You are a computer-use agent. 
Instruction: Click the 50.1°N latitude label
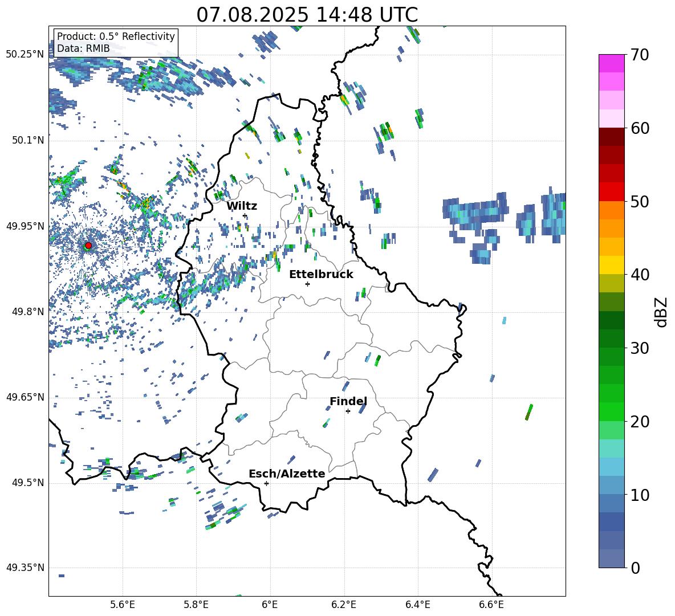tap(28, 140)
